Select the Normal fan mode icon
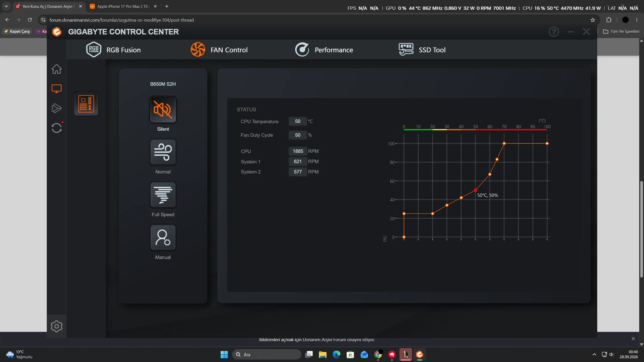 click(163, 152)
